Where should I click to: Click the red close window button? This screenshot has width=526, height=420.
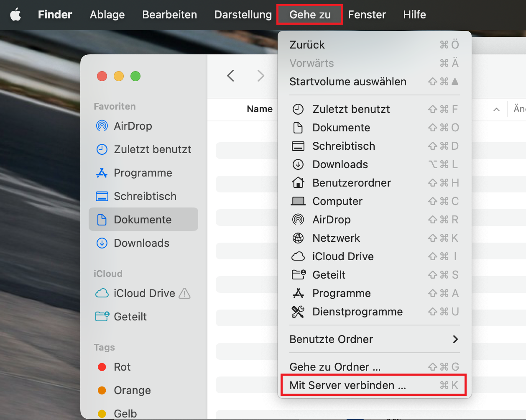click(x=102, y=76)
